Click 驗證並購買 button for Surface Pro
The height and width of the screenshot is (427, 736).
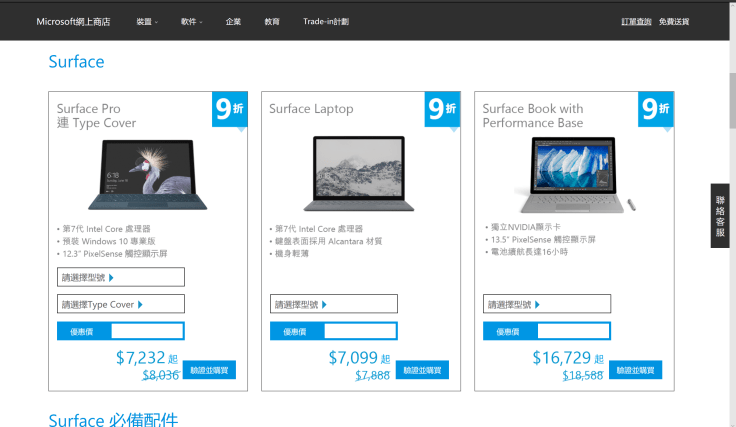pos(209,370)
